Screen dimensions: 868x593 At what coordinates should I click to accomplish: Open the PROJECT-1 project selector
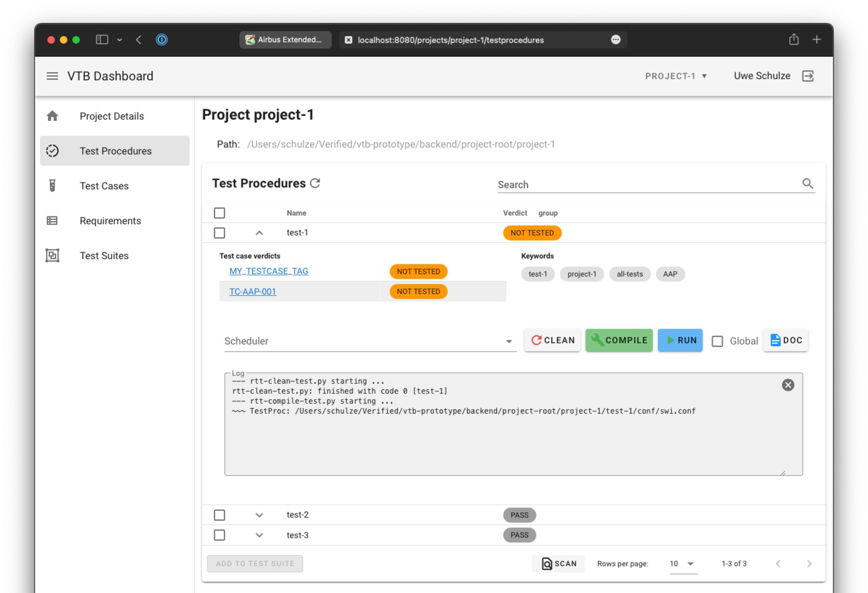click(676, 76)
